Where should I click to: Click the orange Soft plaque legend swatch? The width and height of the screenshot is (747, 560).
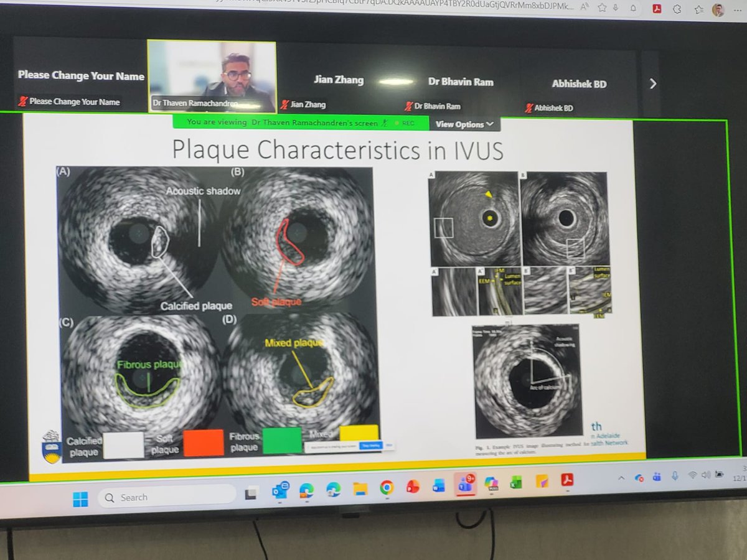point(204,443)
